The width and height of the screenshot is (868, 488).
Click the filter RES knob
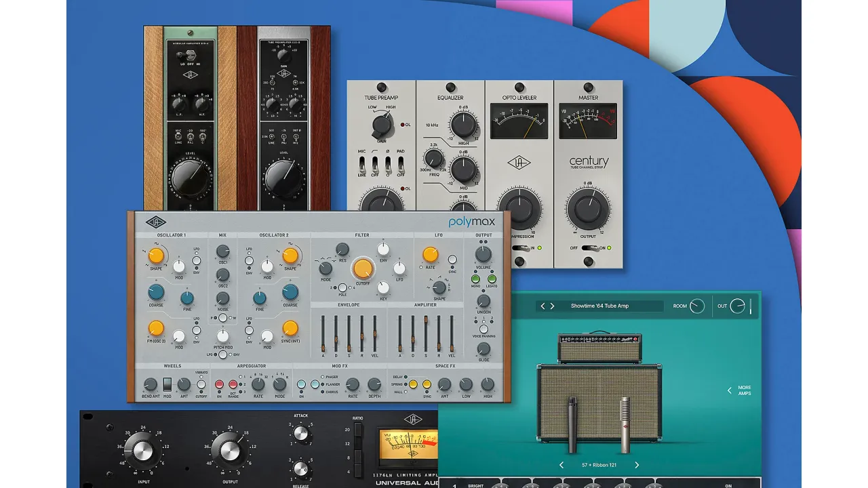[342, 249]
